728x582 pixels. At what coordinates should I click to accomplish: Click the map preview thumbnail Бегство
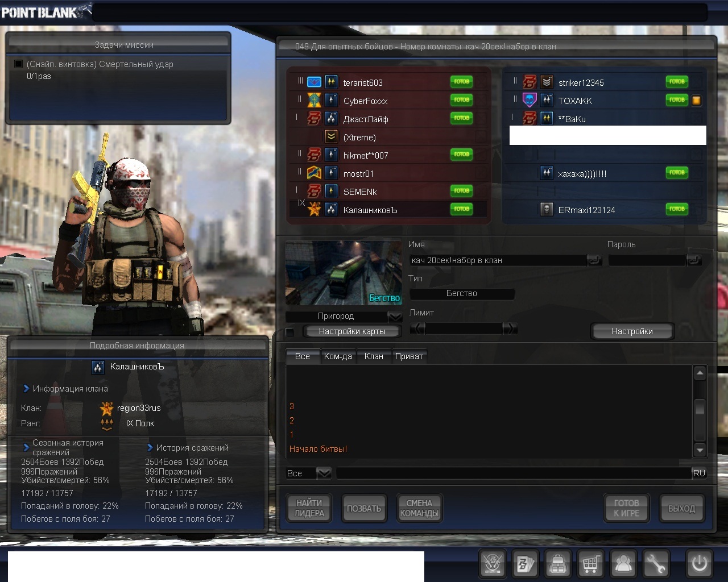pos(343,273)
